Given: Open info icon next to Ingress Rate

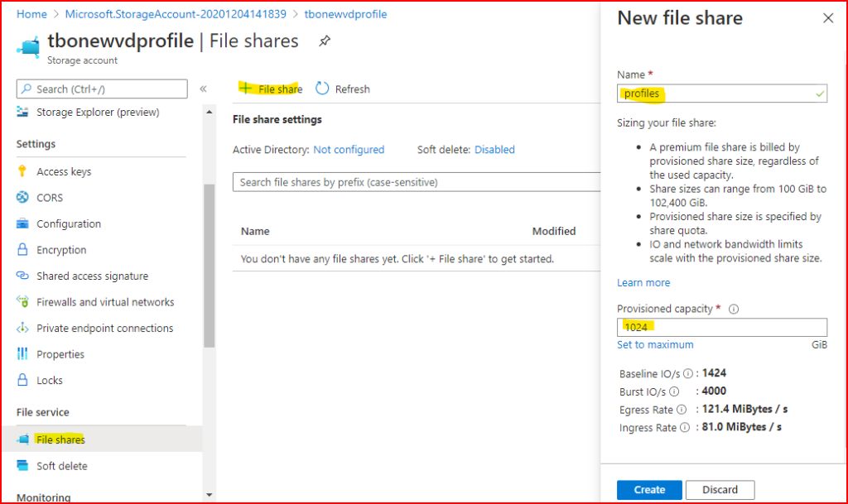Looking at the screenshot, I should (x=685, y=427).
